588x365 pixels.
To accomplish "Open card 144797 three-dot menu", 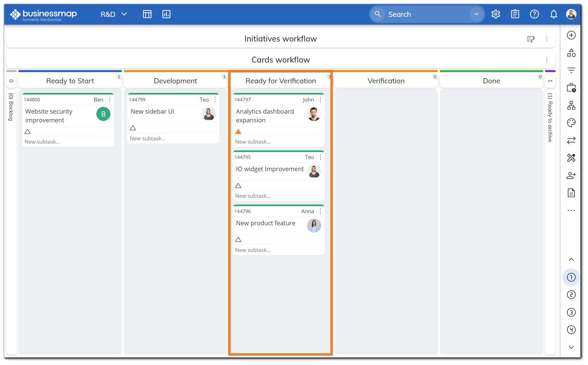I will [x=320, y=100].
